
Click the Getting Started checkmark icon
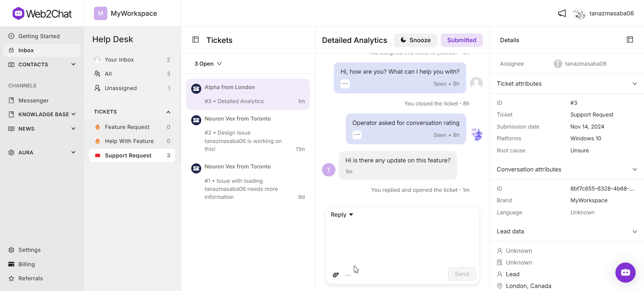11,36
